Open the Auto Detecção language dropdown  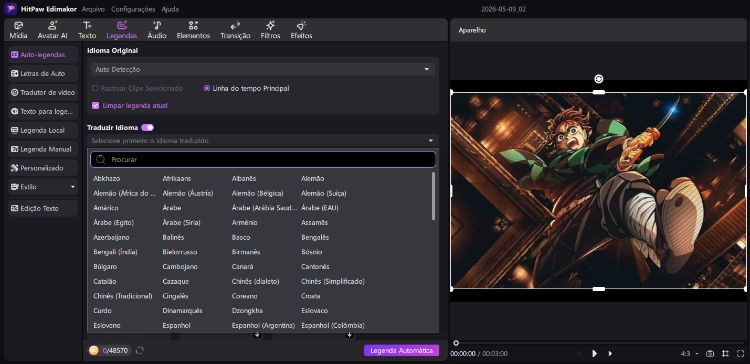263,69
